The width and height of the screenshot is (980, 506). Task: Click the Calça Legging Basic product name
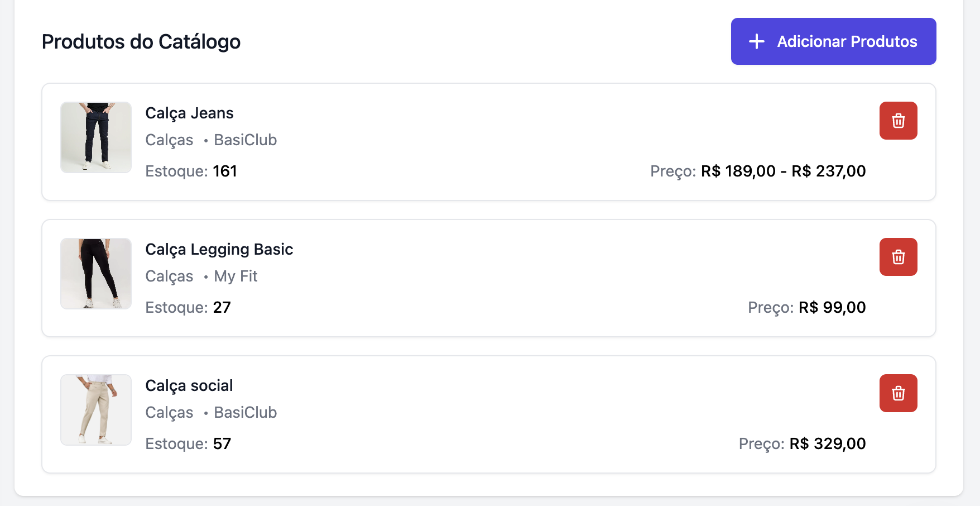tap(219, 249)
